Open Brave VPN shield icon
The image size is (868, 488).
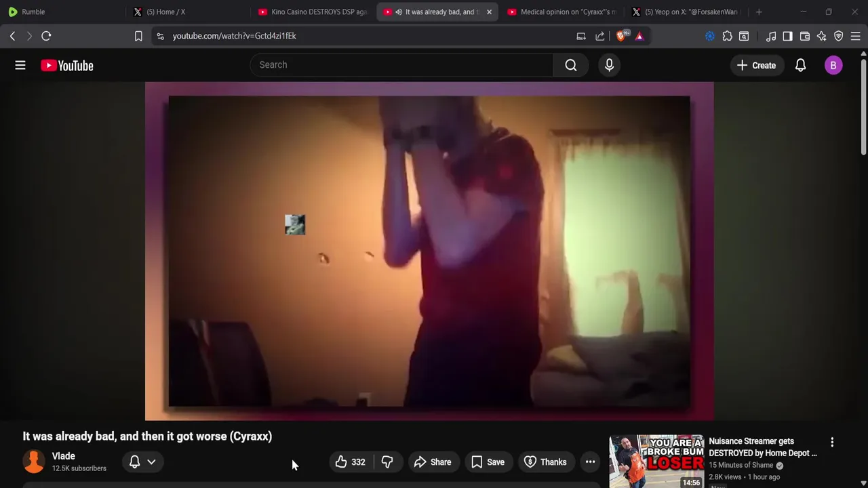[x=839, y=36]
